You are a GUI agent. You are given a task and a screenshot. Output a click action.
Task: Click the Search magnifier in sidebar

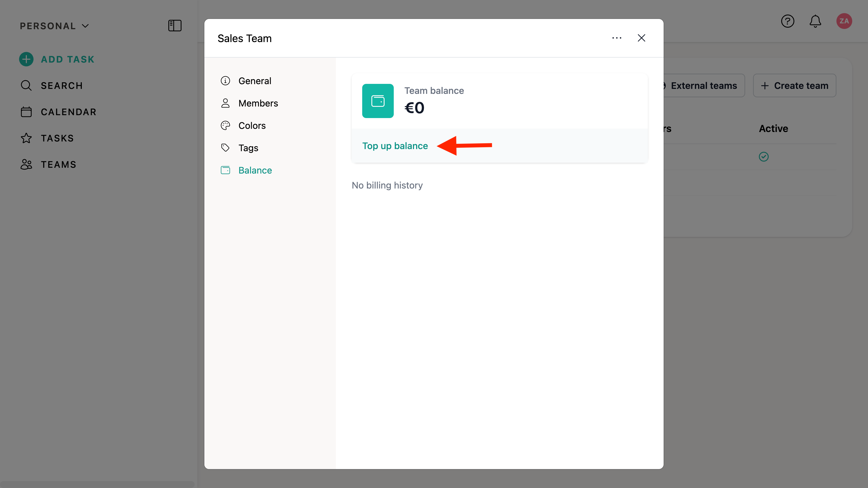coord(26,85)
